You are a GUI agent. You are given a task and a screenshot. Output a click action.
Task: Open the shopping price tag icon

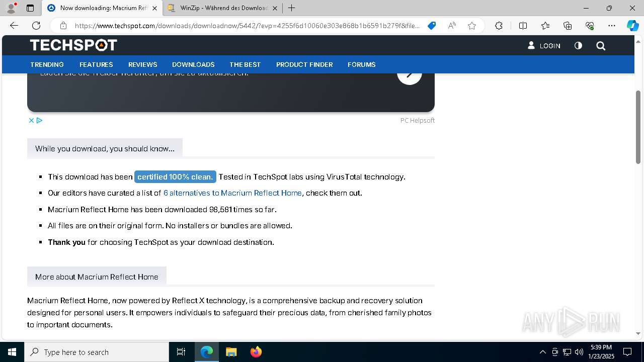pyautogui.click(x=432, y=26)
